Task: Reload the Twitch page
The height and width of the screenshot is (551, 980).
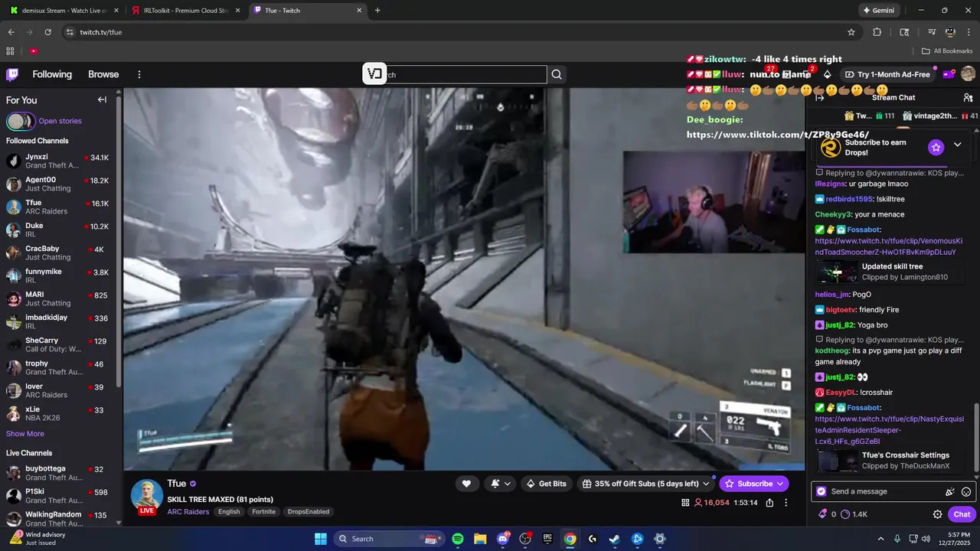Action: pos(48,32)
